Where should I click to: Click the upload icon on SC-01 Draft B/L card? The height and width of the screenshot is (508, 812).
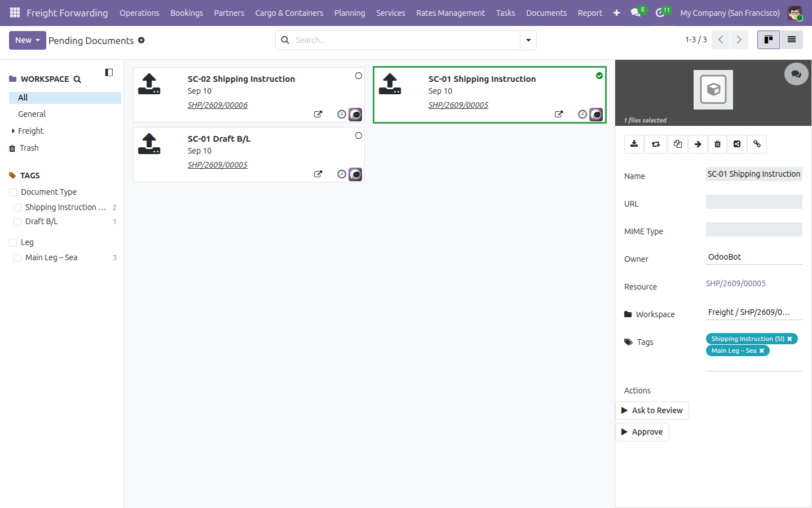click(x=149, y=144)
